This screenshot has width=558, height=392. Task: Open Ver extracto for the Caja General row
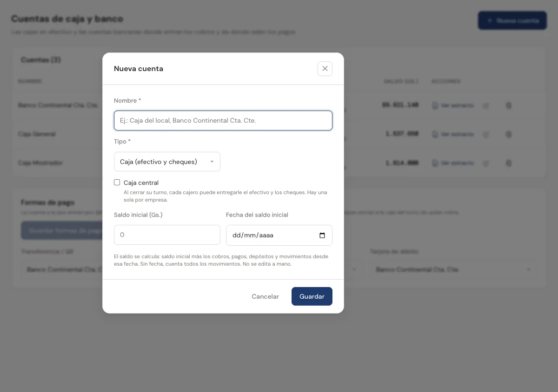(453, 134)
